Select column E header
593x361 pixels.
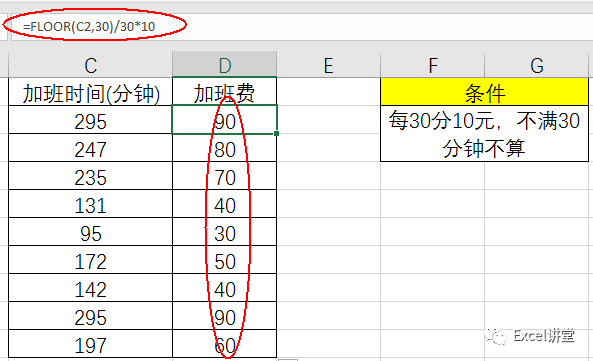tap(329, 65)
